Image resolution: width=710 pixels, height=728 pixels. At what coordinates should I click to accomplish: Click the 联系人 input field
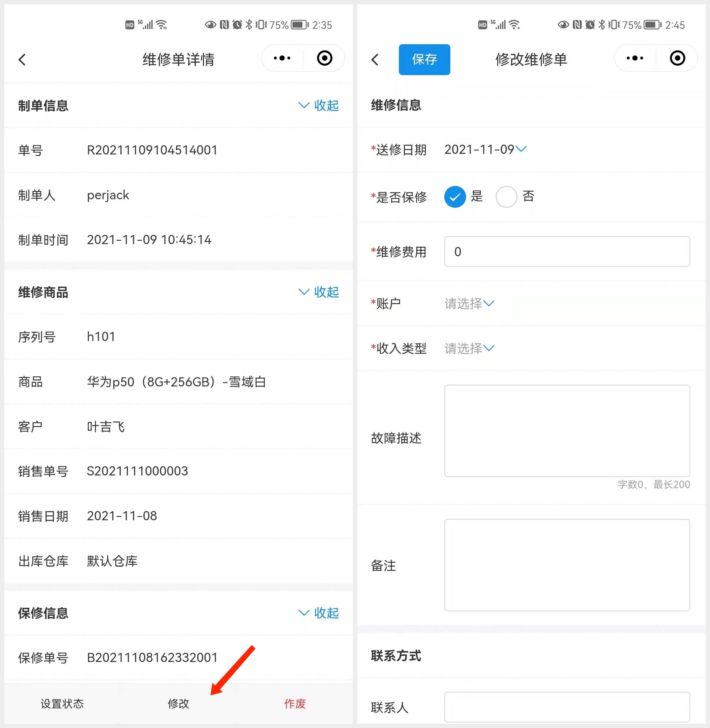(567, 707)
